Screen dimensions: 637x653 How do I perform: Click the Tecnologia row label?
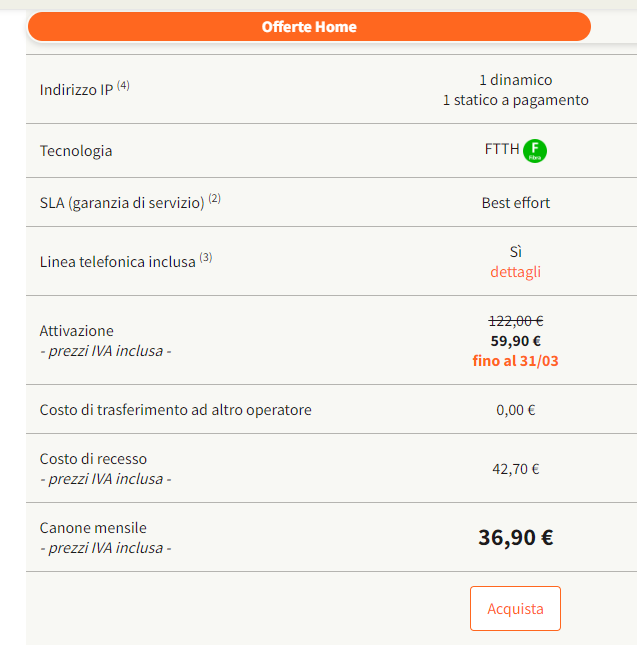coord(76,151)
